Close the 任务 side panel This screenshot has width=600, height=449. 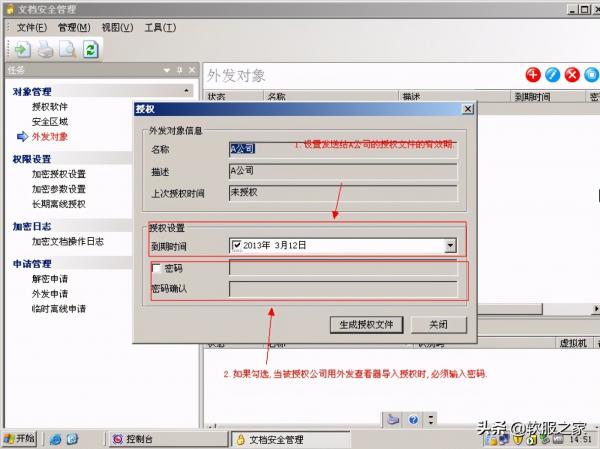tap(192, 70)
